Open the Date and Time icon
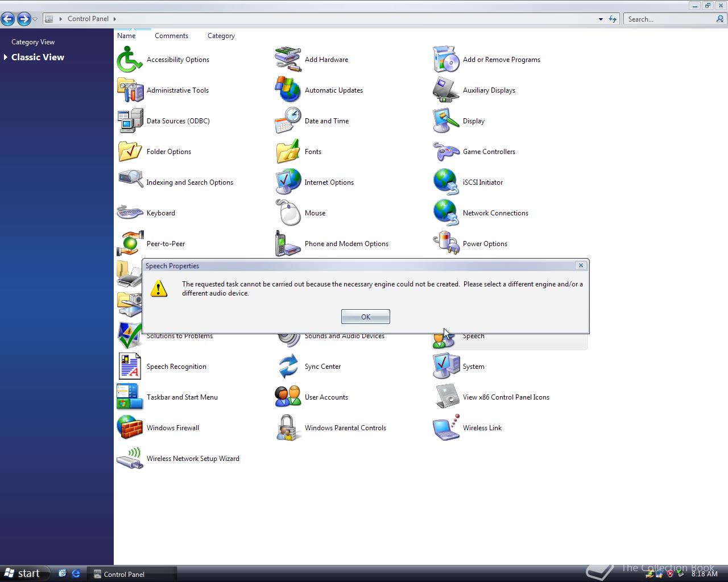This screenshot has width=728, height=582. [288, 121]
